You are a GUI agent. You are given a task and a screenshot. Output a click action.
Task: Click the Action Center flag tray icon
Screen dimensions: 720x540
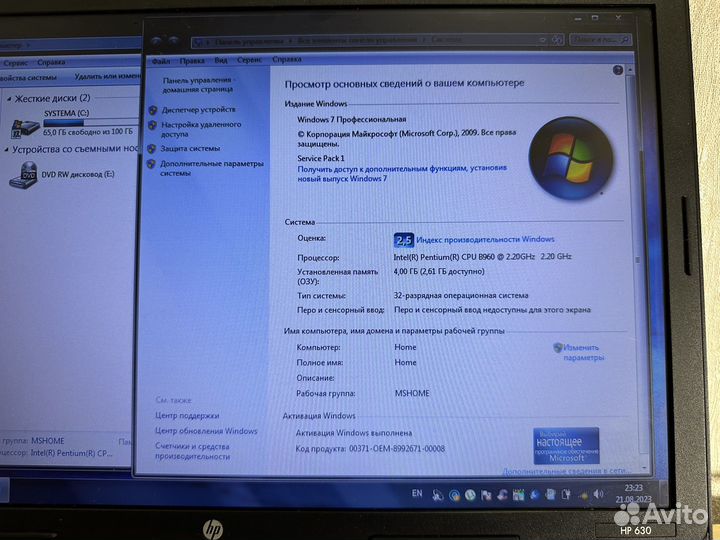pyautogui.click(x=486, y=495)
